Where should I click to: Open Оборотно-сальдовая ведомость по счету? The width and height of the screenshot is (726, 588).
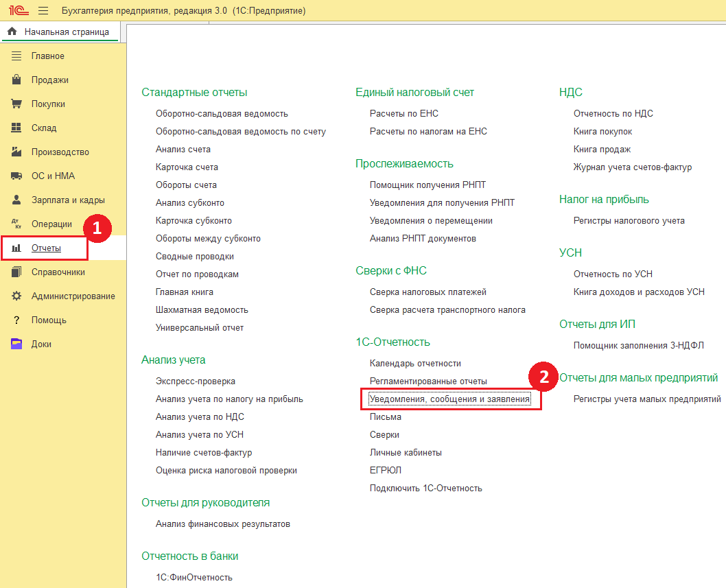241,132
